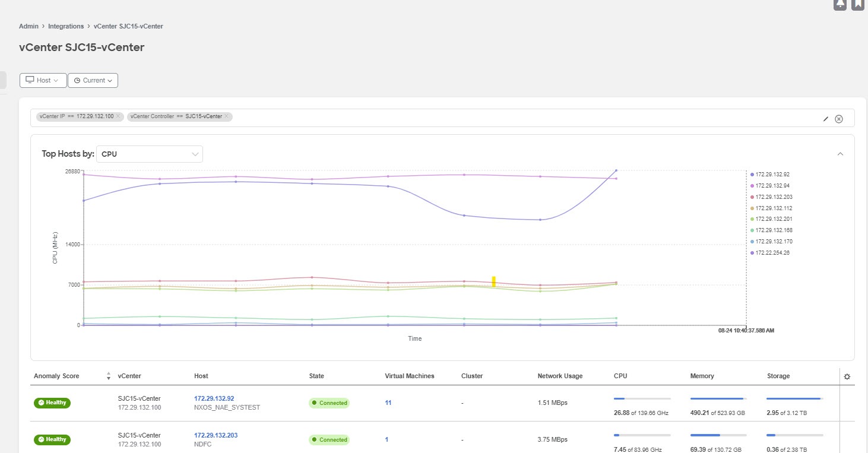Sort the table by Anomaly Score arrows
Screen dimensions: 868x453
(108, 376)
